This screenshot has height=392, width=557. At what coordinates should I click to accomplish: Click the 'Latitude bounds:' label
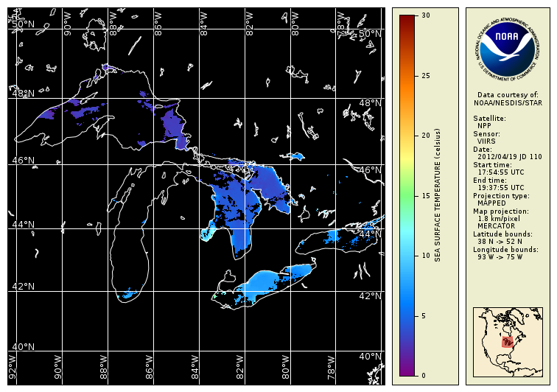[x=502, y=234]
